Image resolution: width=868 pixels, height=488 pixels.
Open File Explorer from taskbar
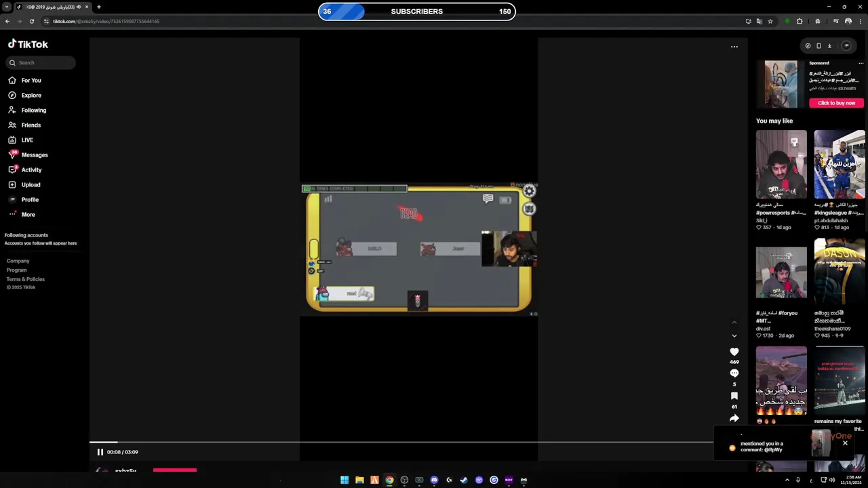[359, 480]
